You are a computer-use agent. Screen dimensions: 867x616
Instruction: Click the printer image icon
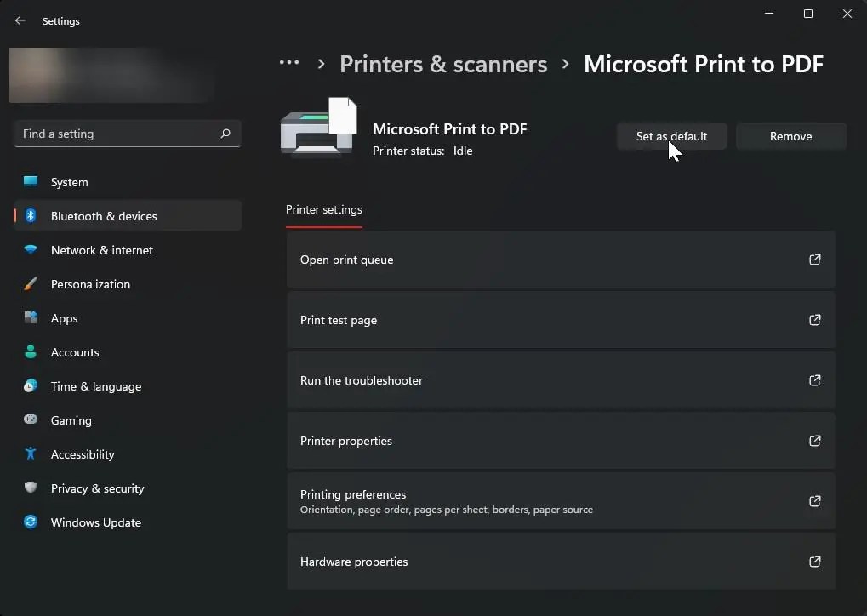(318, 127)
